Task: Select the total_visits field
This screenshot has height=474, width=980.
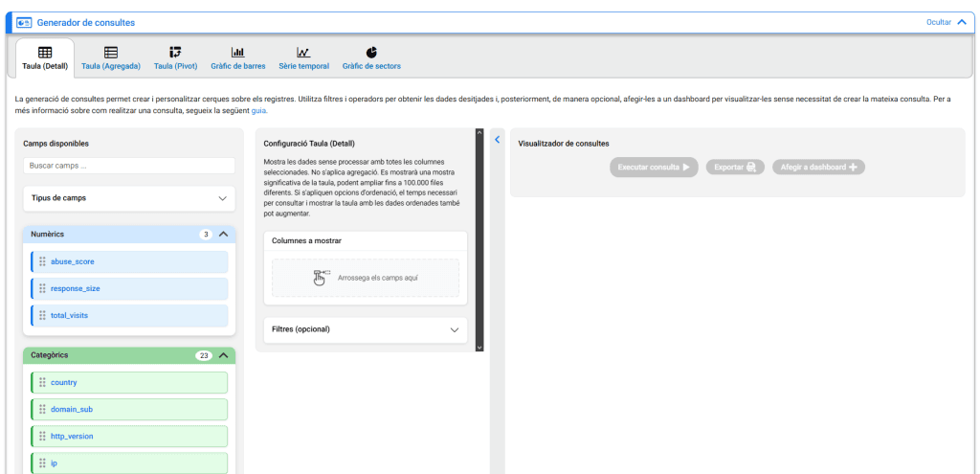Action: pyautogui.click(x=129, y=315)
